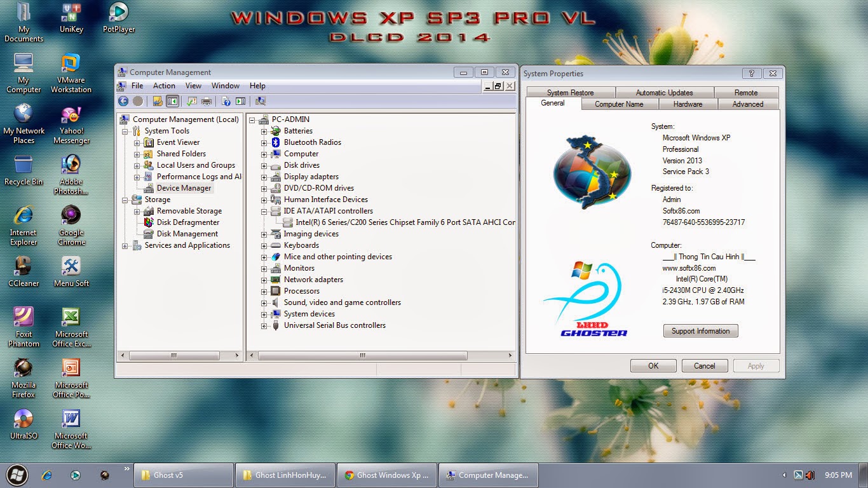The image size is (868, 488).
Task: Open the UniKey desktop icon
Action: pyautogui.click(x=71, y=18)
